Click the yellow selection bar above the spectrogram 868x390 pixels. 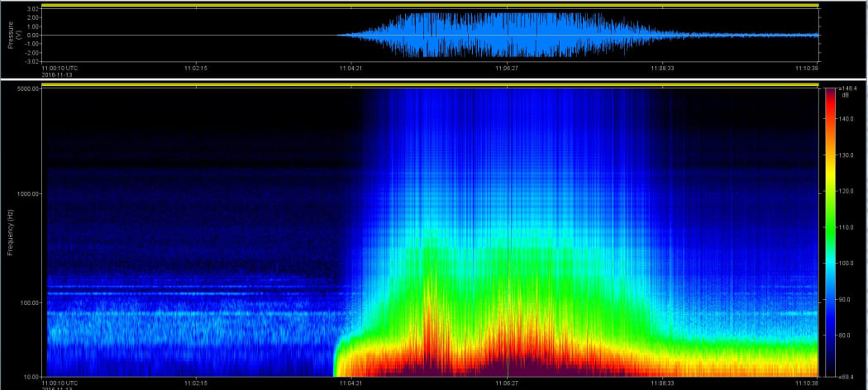(x=430, y=85)
